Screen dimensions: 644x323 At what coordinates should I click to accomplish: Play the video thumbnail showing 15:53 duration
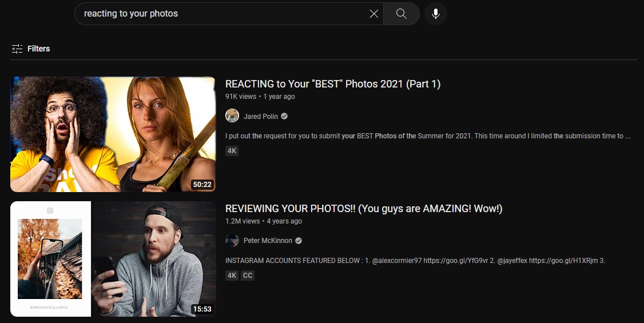113,259
